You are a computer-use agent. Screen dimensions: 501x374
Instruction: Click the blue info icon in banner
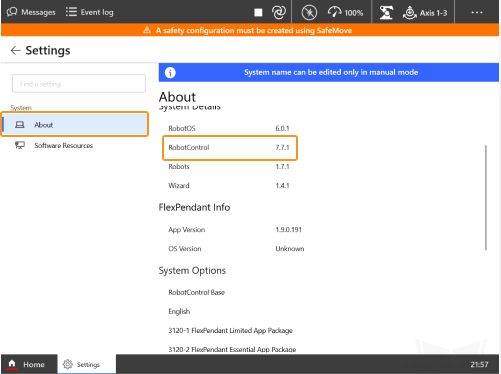click(170, 72)
